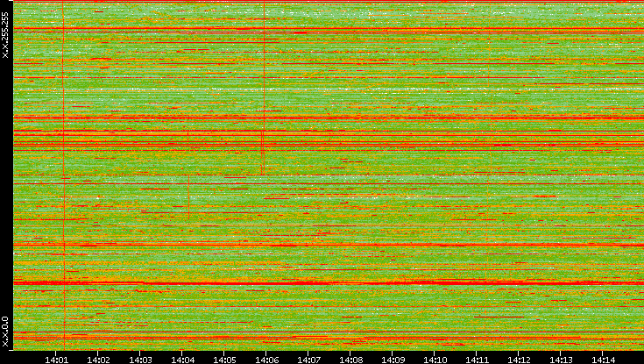Viewport: 644px width, 364px height.
Task: Select the 14:06 time axis label
Action: click(266, 360)
